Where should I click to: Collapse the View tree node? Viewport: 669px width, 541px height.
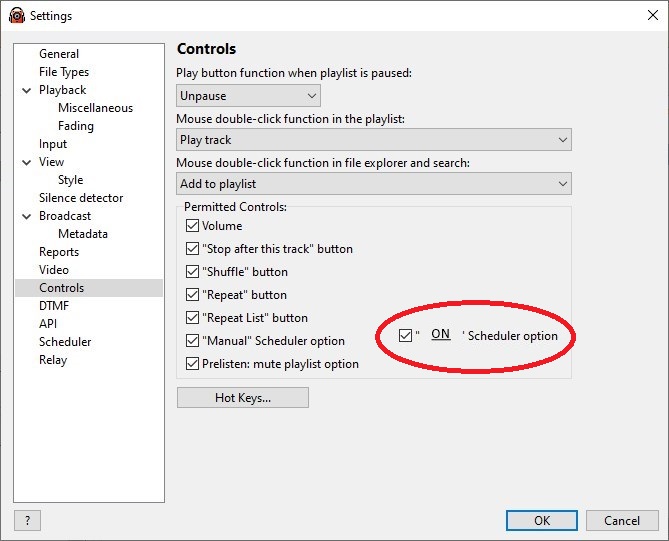tap(26, 162)
